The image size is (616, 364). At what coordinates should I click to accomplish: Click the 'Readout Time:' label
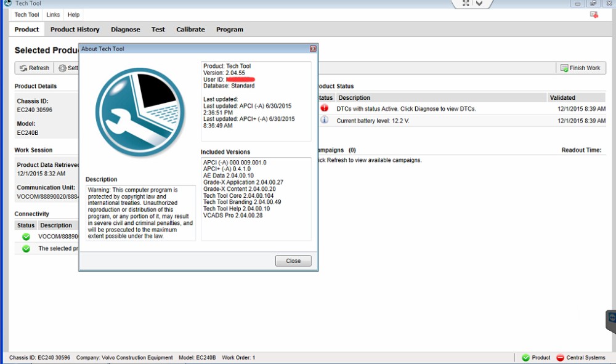coord(582,150)
